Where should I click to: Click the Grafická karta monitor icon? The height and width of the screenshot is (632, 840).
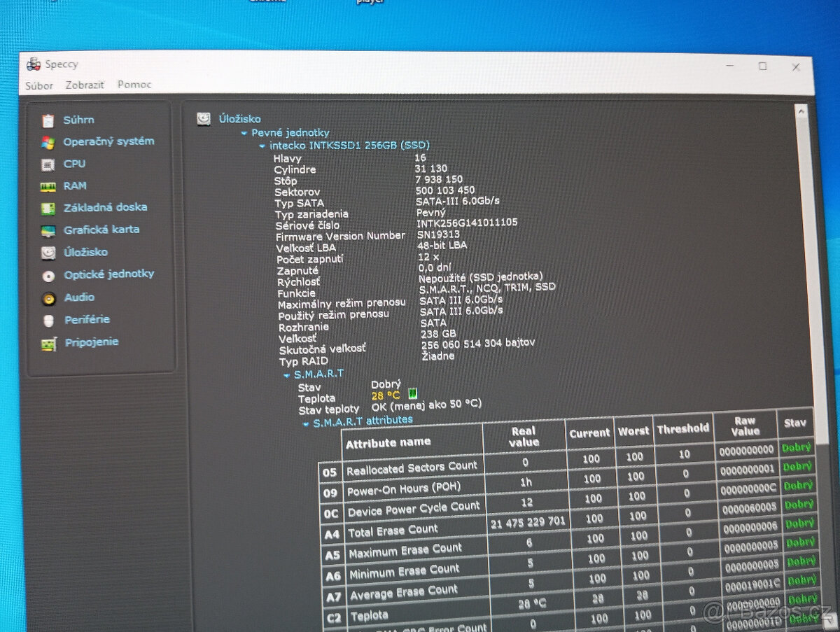pos(48,231)
